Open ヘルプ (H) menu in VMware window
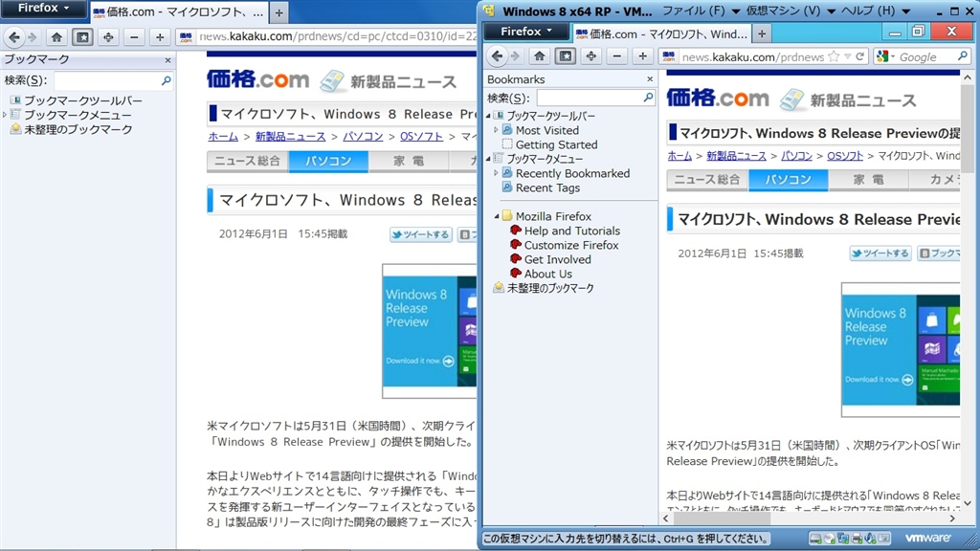Screen dimensions: 980x551 [875, 11]
